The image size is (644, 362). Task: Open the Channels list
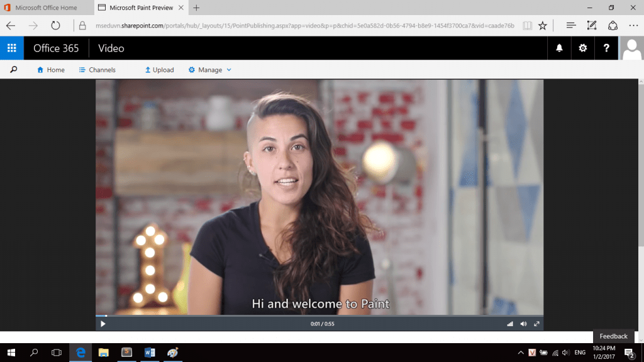coord(97,70)
